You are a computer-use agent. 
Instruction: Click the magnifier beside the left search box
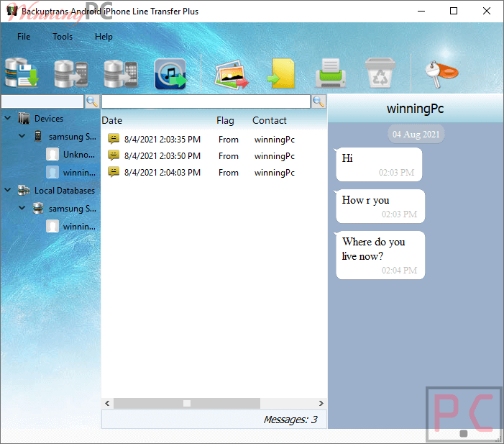[x=92, y=101]
